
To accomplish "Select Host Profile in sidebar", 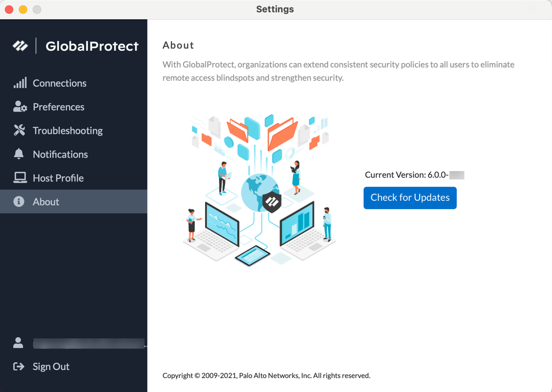I will (58, 178).
